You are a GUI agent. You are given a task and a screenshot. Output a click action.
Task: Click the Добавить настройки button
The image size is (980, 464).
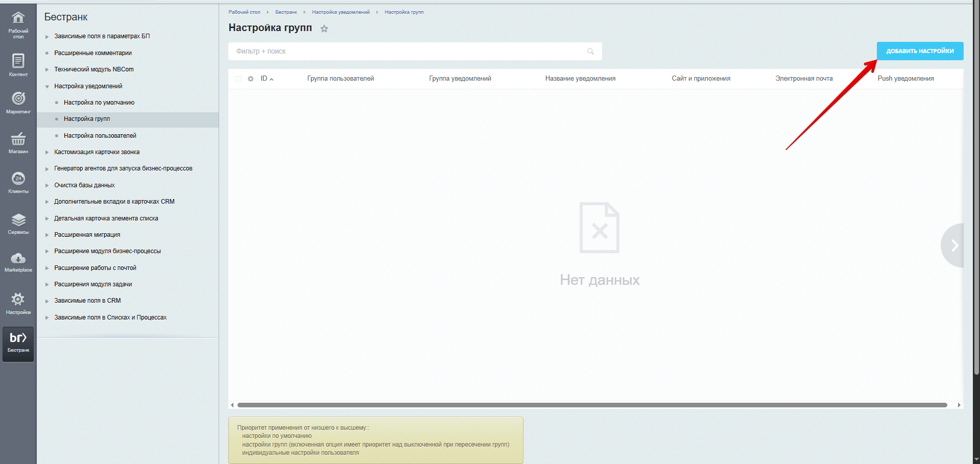tap(920, 51)
